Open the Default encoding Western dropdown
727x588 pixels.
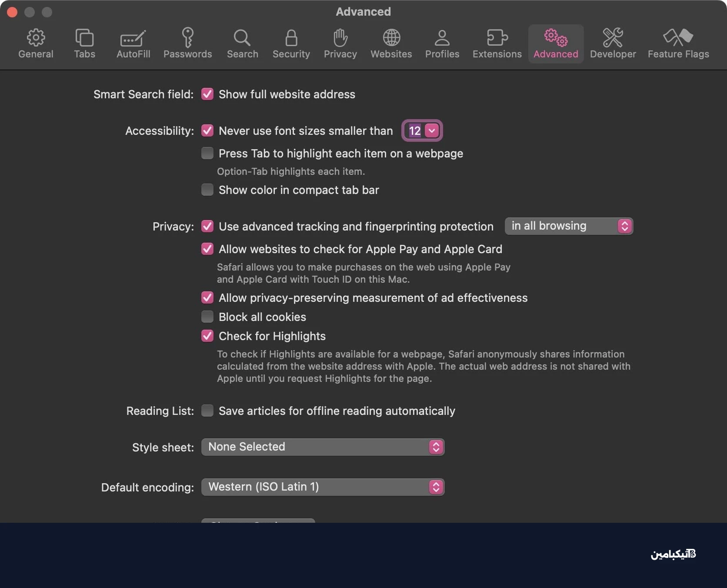322,487
